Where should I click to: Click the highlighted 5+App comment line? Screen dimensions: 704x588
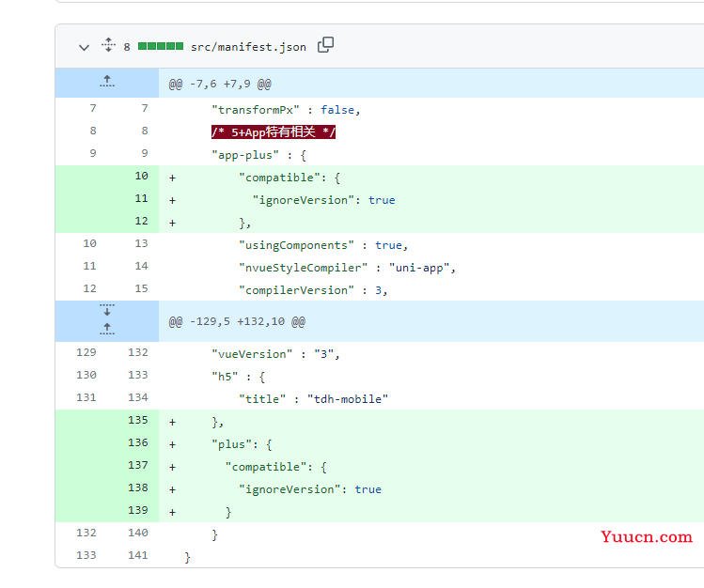(274, 132)
